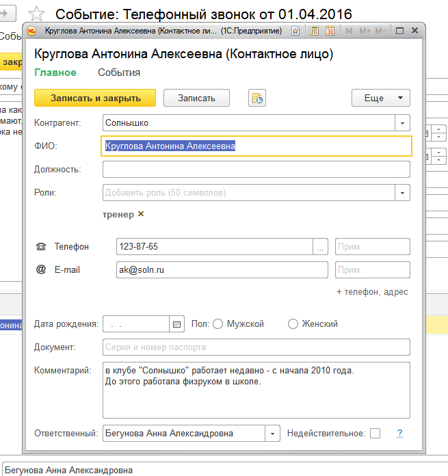The width and height of the screenshot is (448, 476).
Task: Open help question mark link
Action: pos(400,433)
